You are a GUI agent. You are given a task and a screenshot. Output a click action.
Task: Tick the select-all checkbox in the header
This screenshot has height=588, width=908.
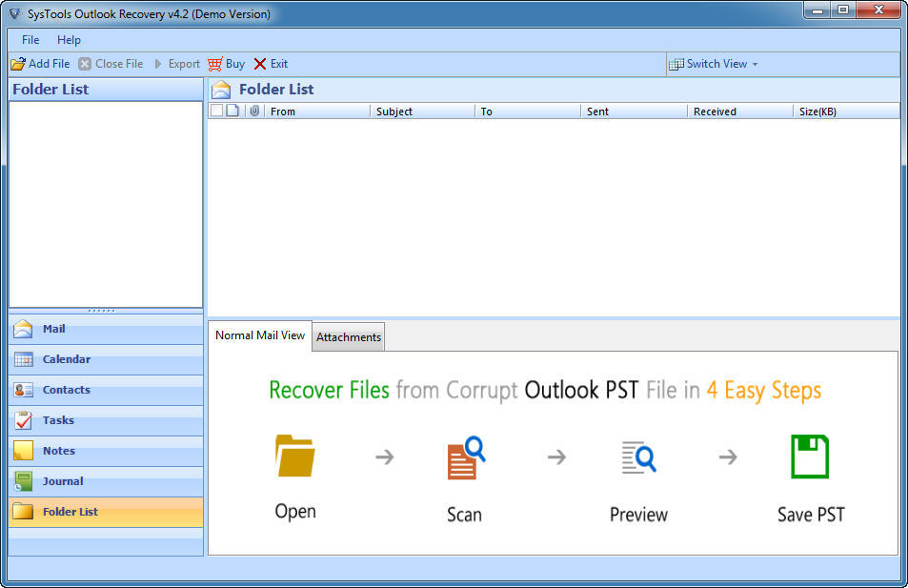pyautogui.click(x=216, y=111)
